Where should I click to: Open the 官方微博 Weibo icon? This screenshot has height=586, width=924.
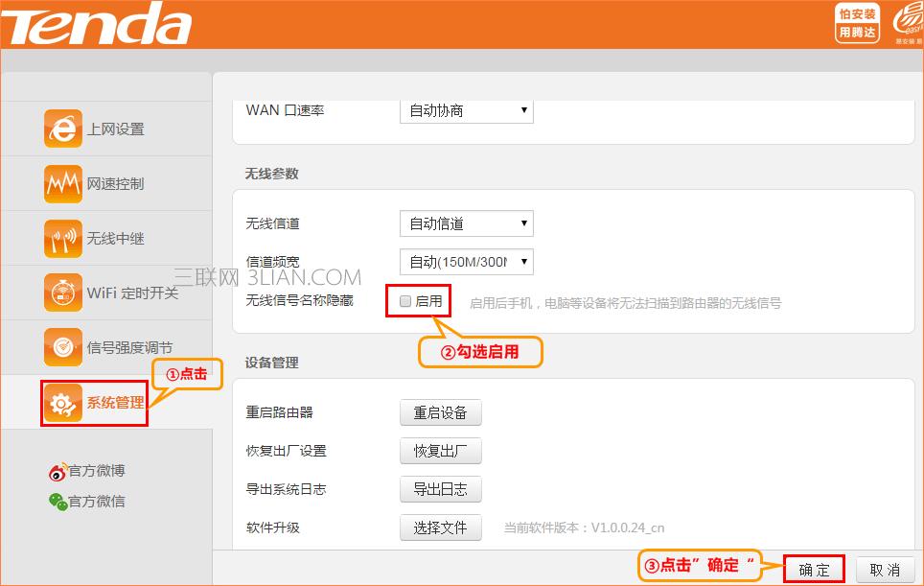[x=58, y=471]
